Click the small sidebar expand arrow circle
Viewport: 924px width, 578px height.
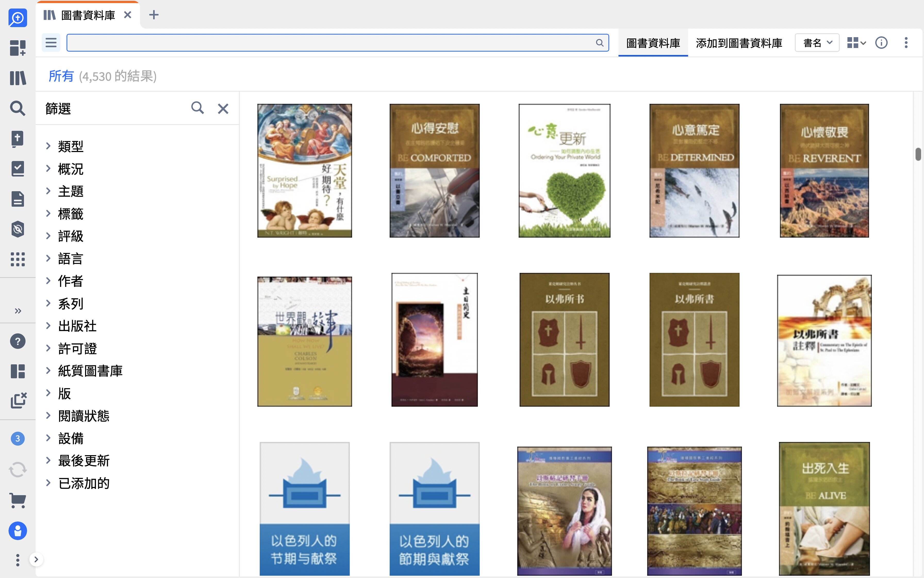tap(36, 560)
